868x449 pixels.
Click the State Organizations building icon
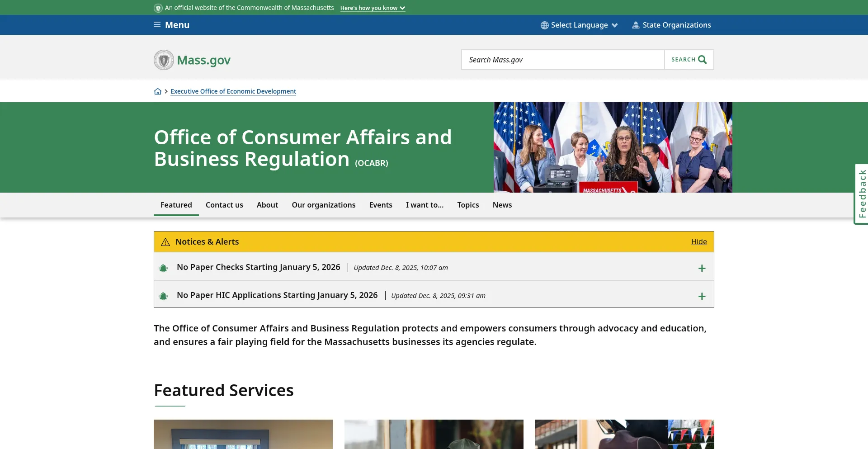pyautogui.click(x=636, y=25)
